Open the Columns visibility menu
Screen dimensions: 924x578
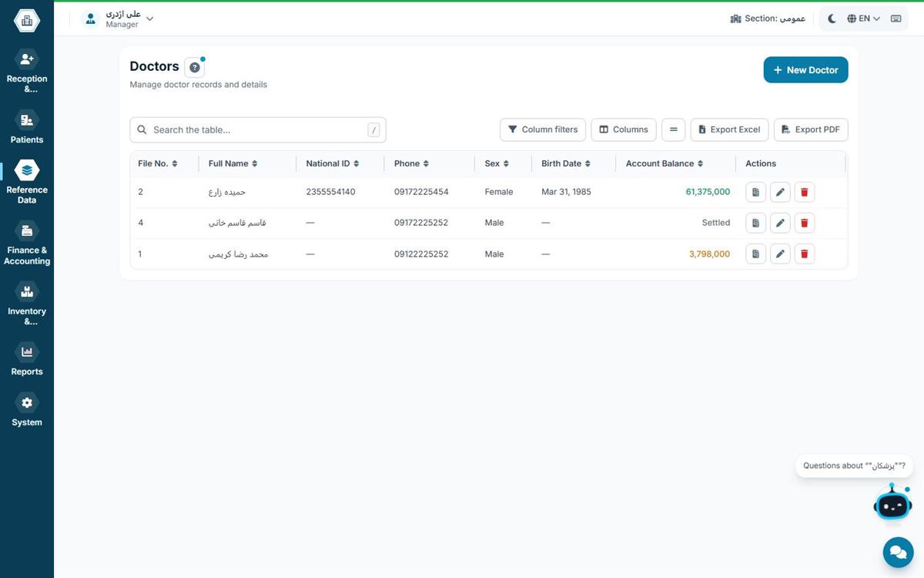[x=624, y=129]
